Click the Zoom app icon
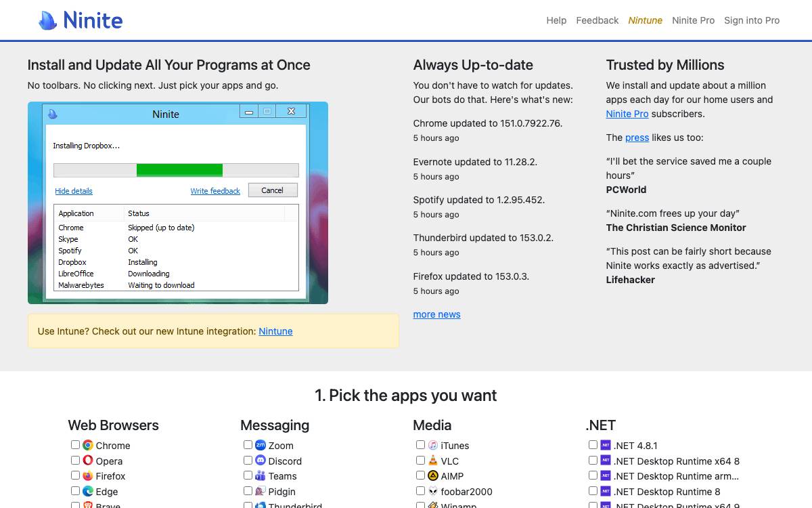812x508 pixels. point(261,445)
